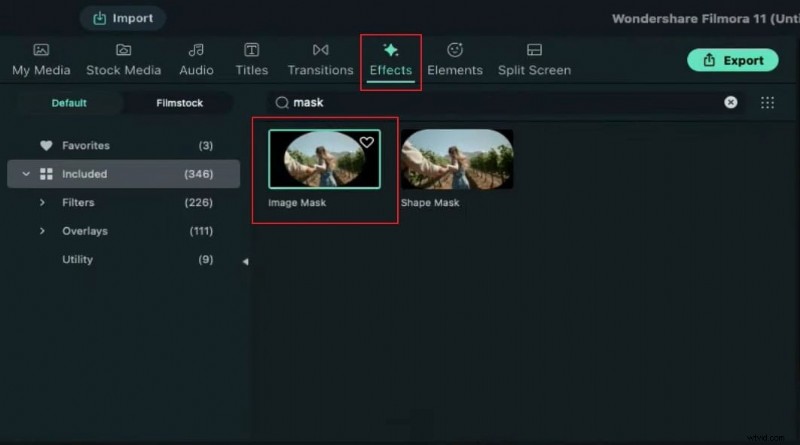Switch to Stock Media tab
Image resolution: width=800 pixels, height=445 pixels.
tap(123, 60)
